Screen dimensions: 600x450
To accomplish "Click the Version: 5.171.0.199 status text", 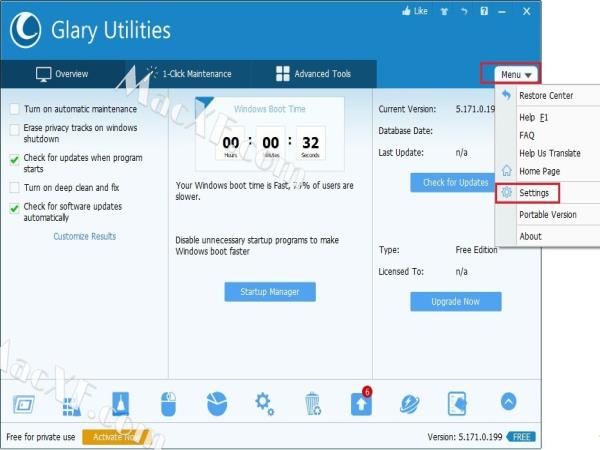I will click(465, 437).
